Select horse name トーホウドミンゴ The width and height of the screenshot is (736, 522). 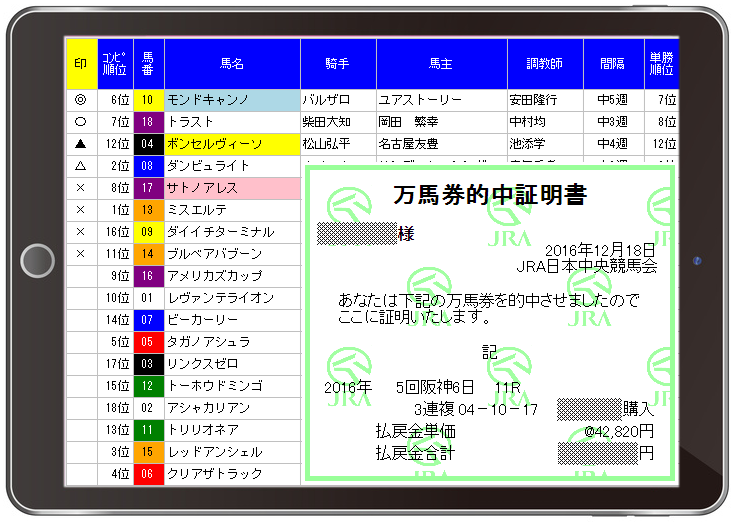(232, 386)
